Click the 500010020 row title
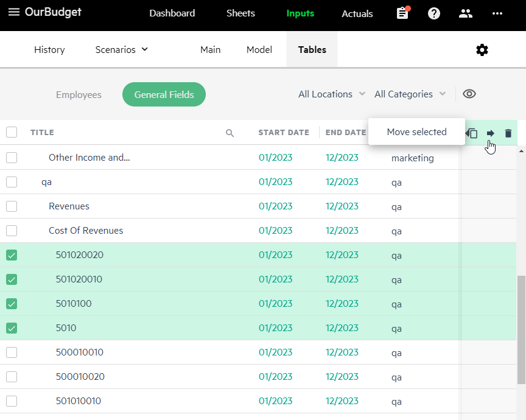The width and height of the screenshot is (526, 420). coord(80,377)
